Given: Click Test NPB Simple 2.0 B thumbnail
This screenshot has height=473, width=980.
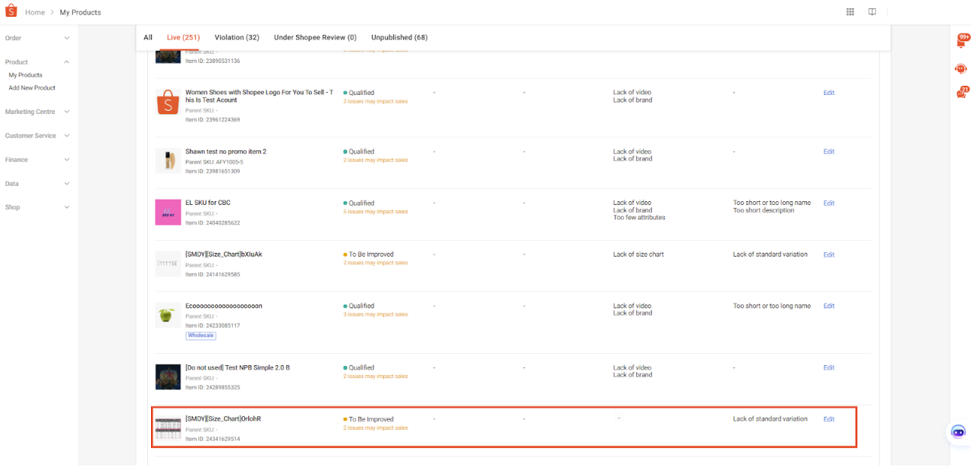Looking at the screenshot, I should coord(168,377).
